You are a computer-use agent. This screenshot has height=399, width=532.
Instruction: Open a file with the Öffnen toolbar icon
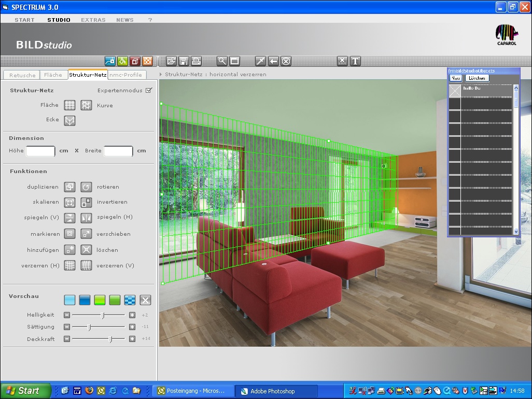(x=171, y=61)
